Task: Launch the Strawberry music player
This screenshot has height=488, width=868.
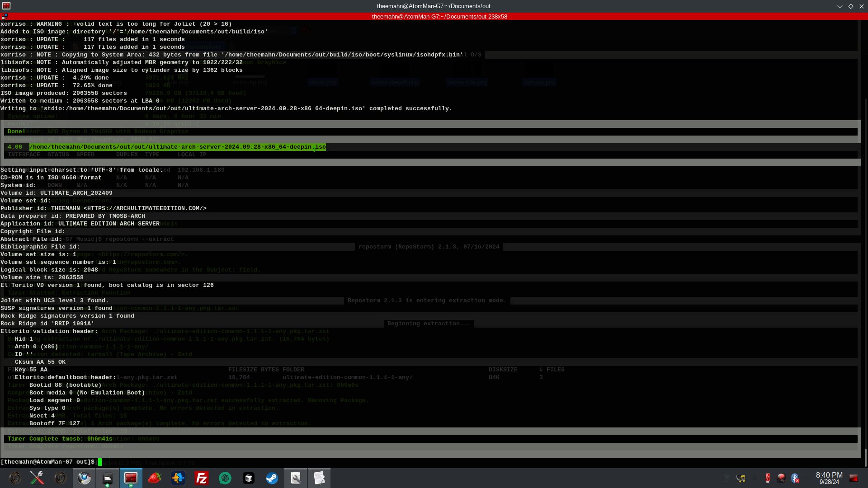Action: (155, 478)
